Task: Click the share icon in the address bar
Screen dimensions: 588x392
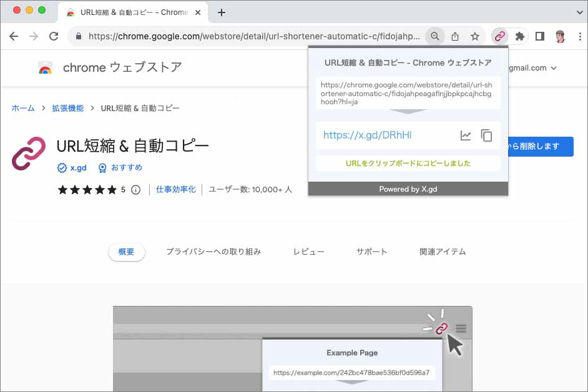Action: tap(456, 36)
